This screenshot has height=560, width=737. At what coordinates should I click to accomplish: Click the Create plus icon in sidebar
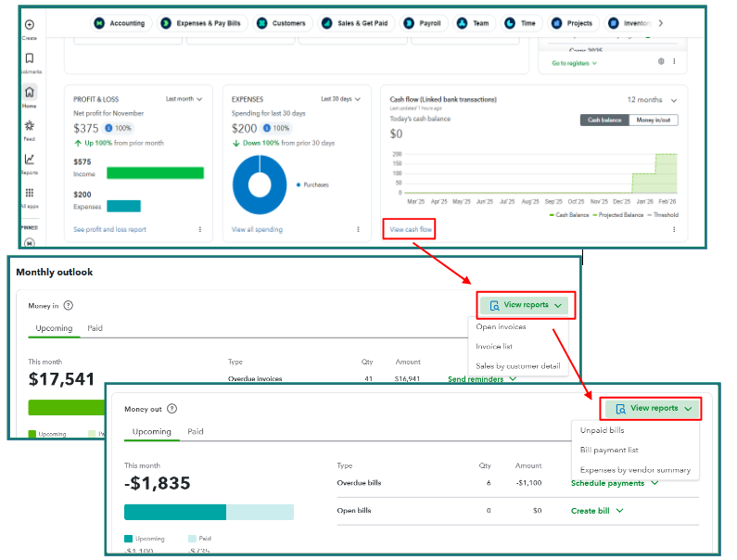coord(30,25)
